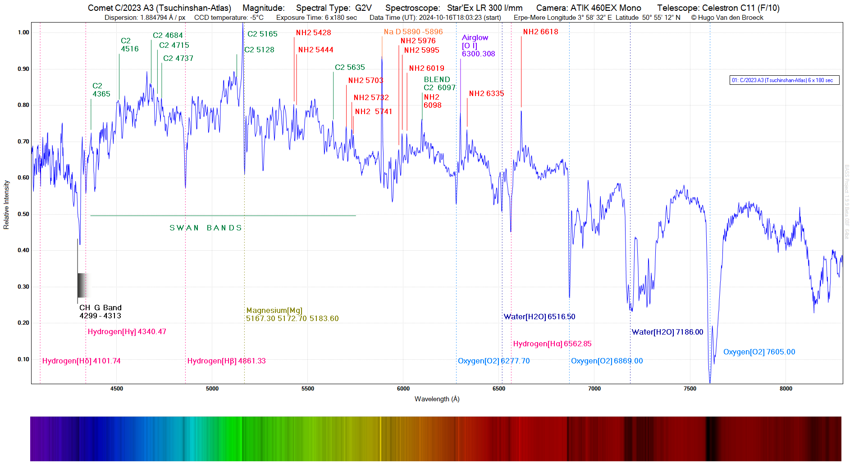This screenshot has height=473, width=868.
Task: Select the Hydrogen[Hα] 6562.85 line label
Action: 552,344
